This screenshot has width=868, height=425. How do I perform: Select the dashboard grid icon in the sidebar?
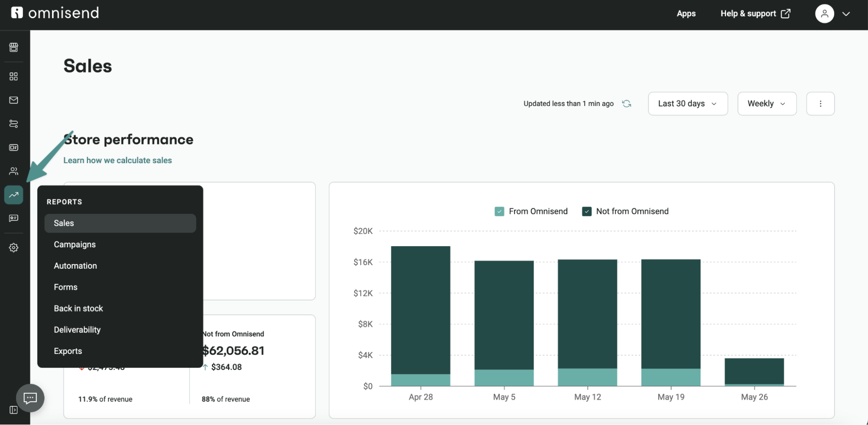tap(13, 76)
